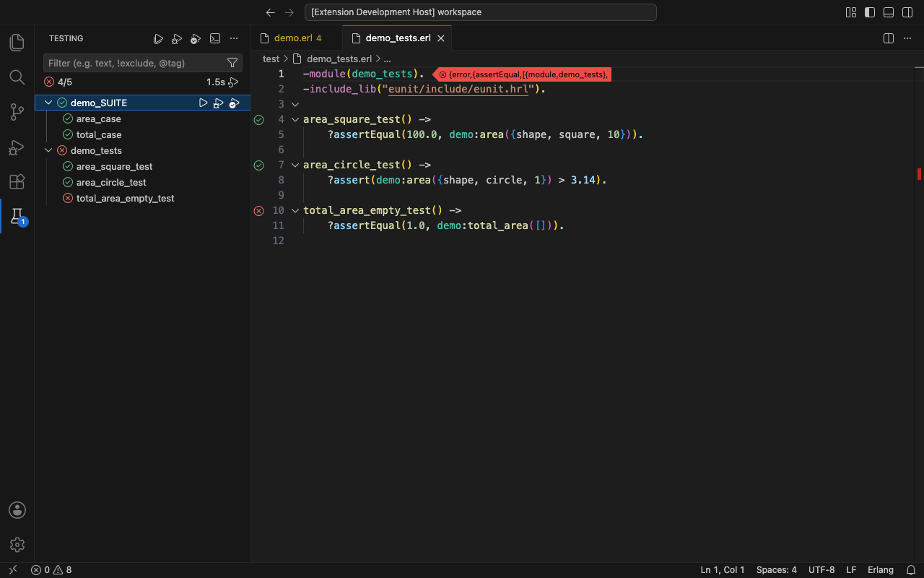This screenshot has width=924, height=578.
Task: Collapse the demo_tests tree node
Action: 48,151
